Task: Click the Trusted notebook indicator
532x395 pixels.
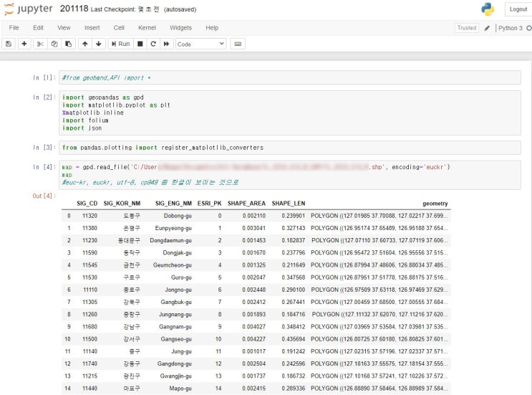Action: (x=467, y=28)
